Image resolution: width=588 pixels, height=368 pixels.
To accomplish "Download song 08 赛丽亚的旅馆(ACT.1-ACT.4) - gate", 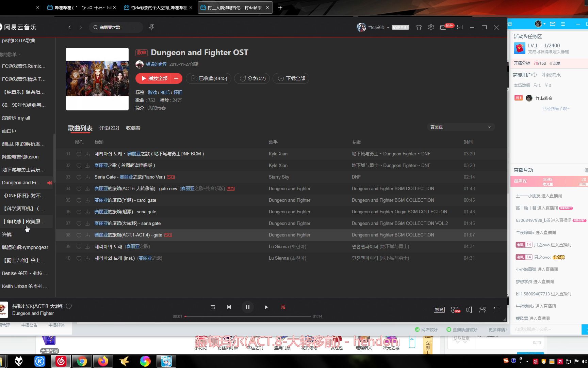I will tap(87, 235).
